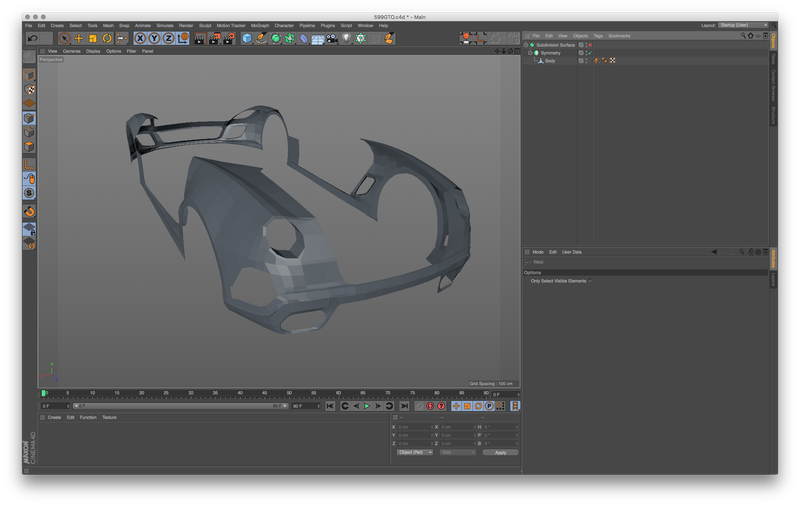Click the magnet-like orange icon in left palette
This screenshot has height=506, width=800.
coord(30,212)
